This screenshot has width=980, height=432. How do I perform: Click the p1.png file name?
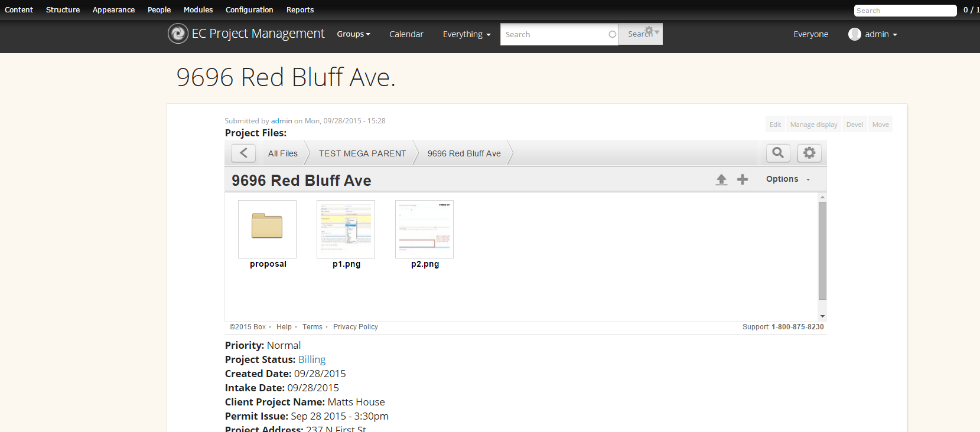pyautogui.click(x=347, y=264)
